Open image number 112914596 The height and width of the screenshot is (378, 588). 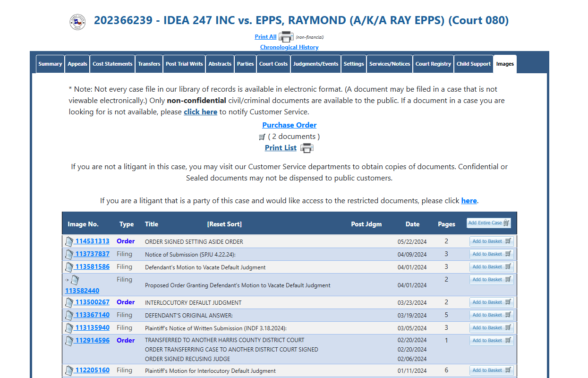click(x=93, y=341)
